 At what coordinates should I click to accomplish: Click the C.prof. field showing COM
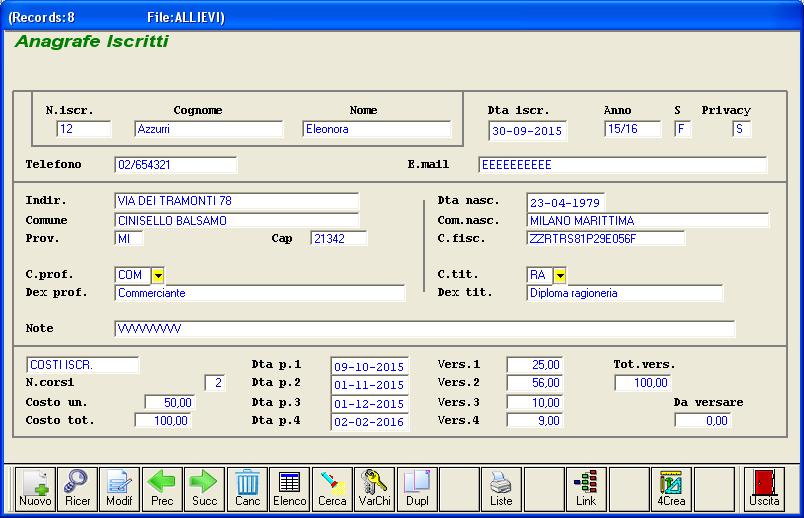tap(133, 275)
